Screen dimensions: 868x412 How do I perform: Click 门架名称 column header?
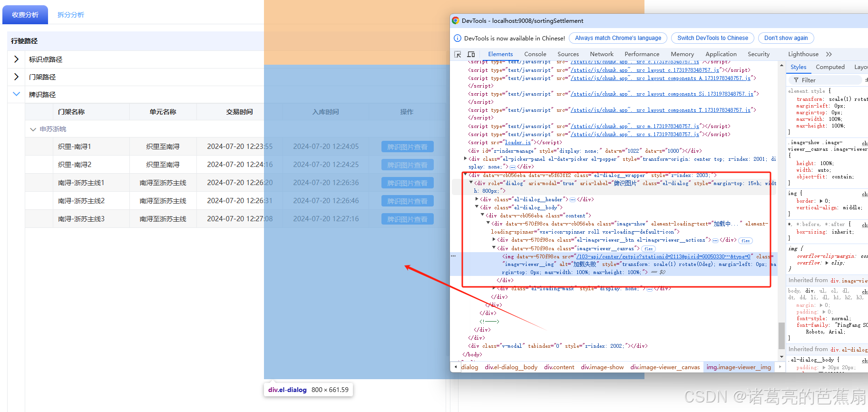pyautogui.click(x=71, y=112)
